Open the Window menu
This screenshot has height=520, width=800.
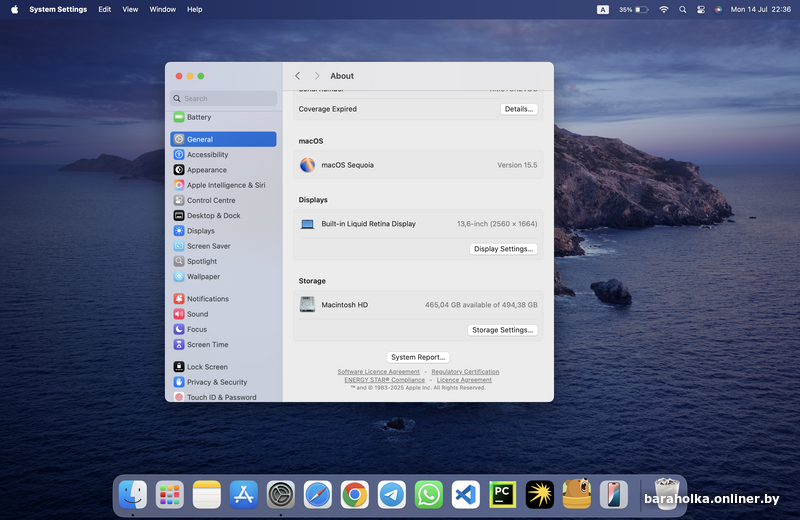[x=162, y=9]
